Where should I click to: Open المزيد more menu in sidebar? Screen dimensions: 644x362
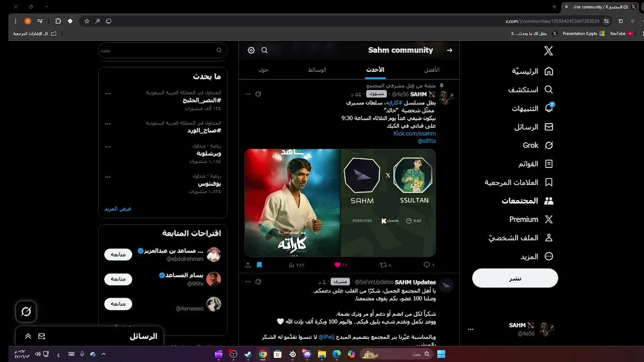coord(537,256)
